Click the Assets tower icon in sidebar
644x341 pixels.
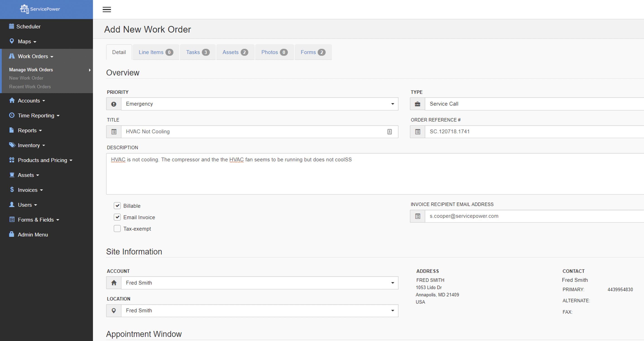(12, 175)
